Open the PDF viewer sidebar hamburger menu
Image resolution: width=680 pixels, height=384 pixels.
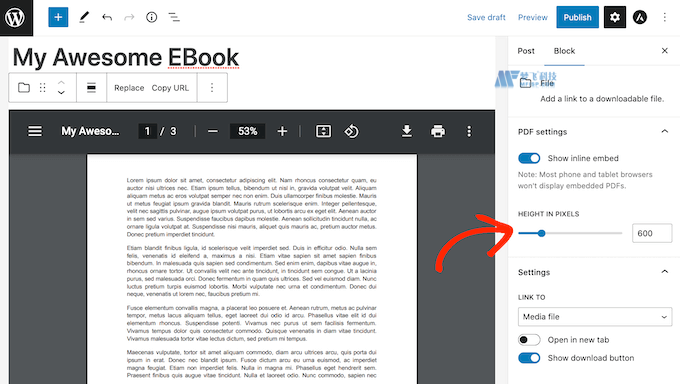35,131
